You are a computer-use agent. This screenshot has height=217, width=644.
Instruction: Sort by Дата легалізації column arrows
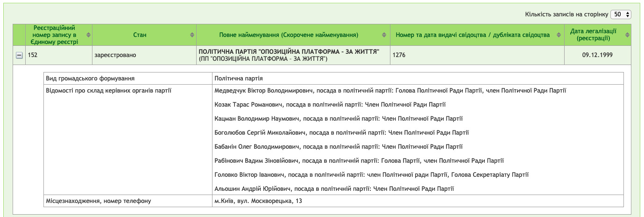click(x=627, y=35)
